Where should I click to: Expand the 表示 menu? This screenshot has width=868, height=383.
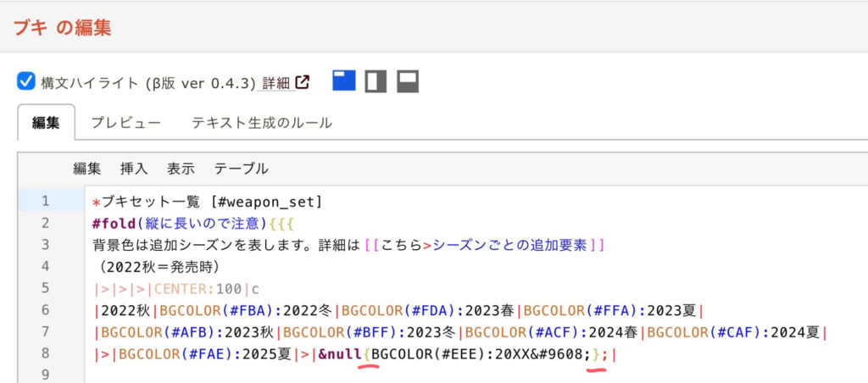click(181, 169)
